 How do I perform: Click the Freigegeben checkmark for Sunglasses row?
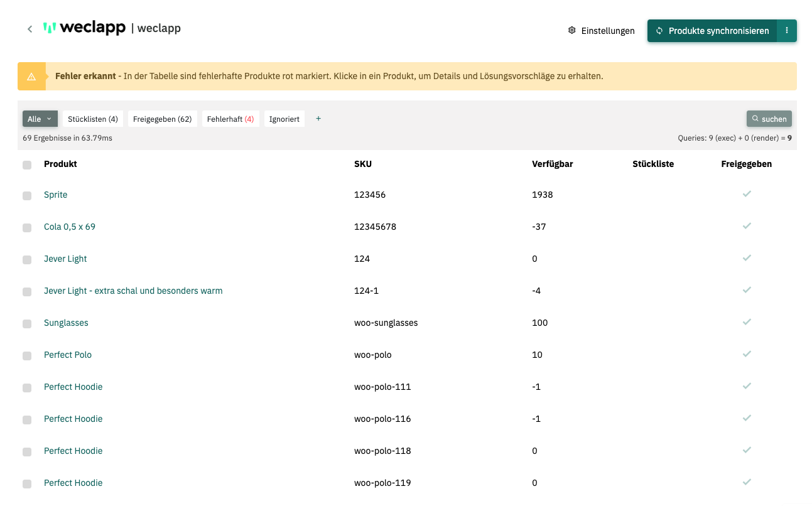click(x=746, y=322)
